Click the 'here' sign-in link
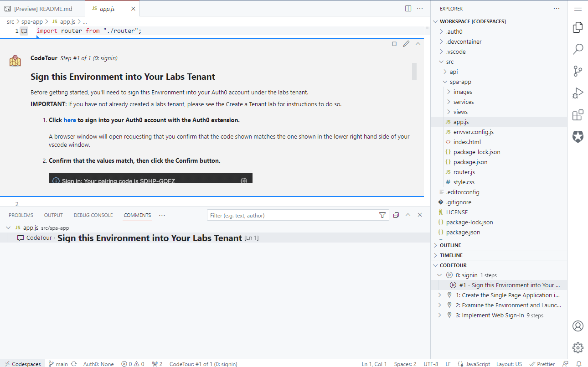Screen dimensions: 588x367 [x=70, y=120]
